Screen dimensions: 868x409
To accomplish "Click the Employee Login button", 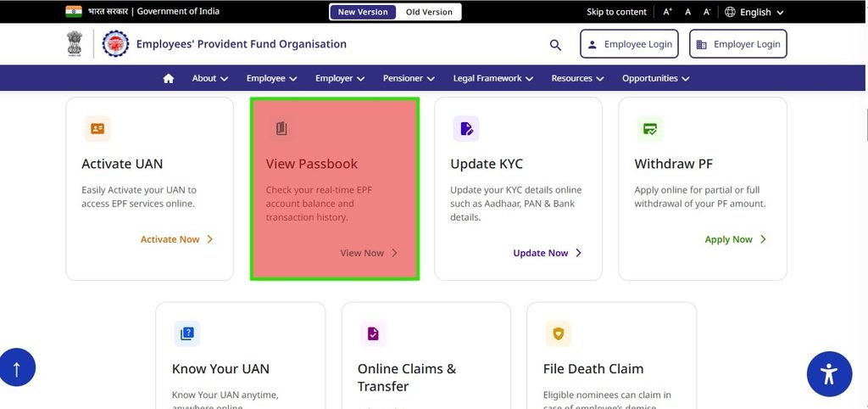I will coord(629,44).
